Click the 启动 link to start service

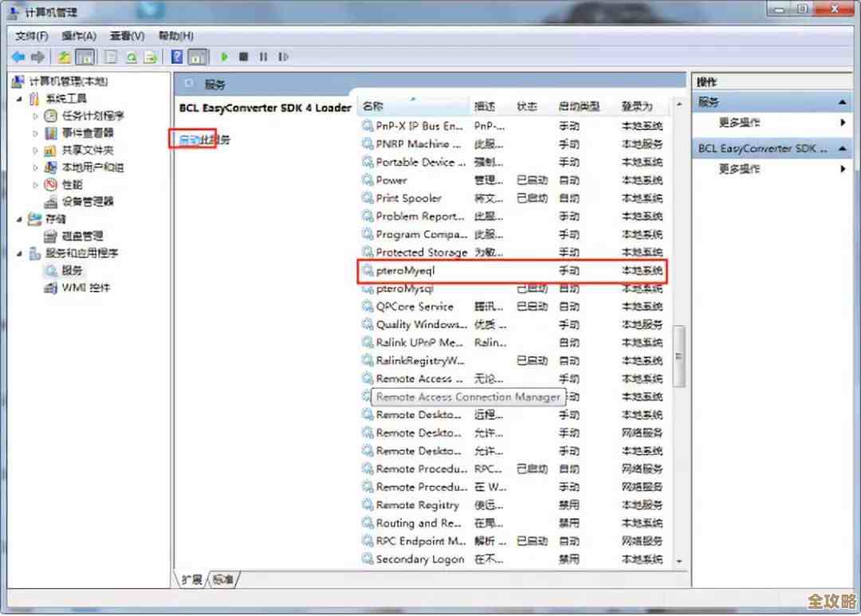pyautogui.click(x=188, y=140)
